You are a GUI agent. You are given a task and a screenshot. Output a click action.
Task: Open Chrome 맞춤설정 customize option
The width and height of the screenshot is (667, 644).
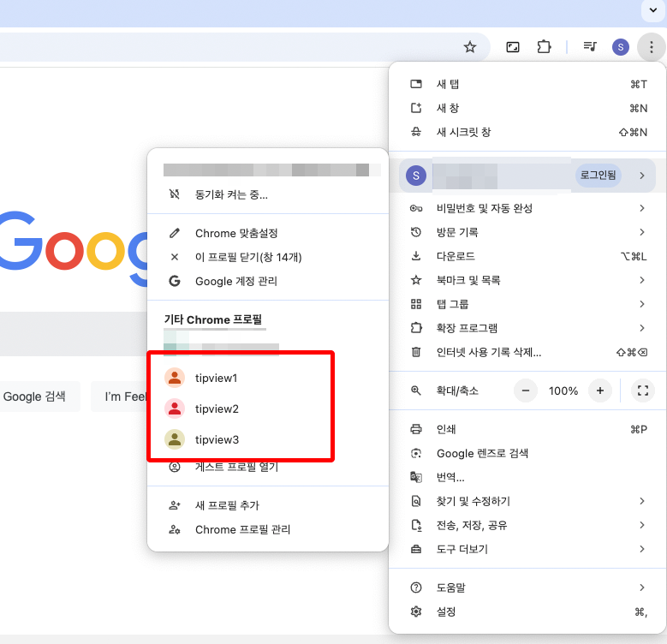(267, 233)
